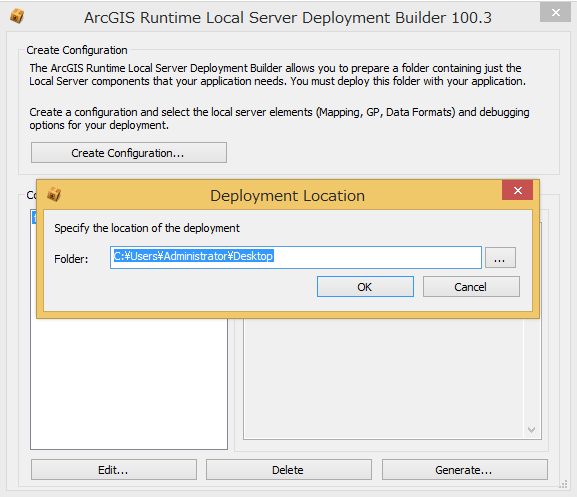Click the Folder path input field
Image resolution: width=577 pixels, height=497 pixels.
coord(296,257)
